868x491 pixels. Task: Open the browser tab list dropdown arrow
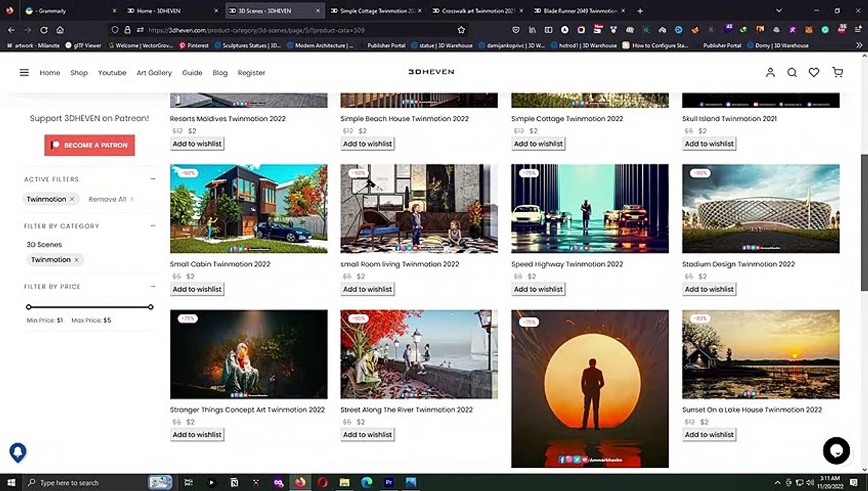click(779, 11)
